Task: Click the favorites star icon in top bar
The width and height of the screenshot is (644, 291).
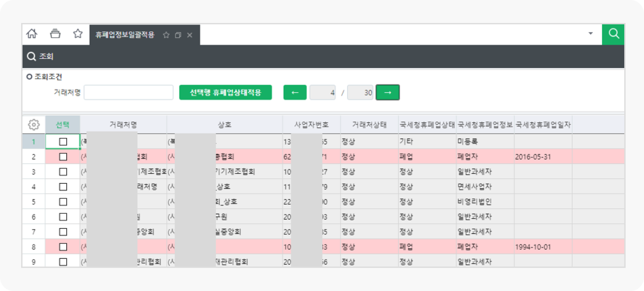Action: (x=78, y=34)
